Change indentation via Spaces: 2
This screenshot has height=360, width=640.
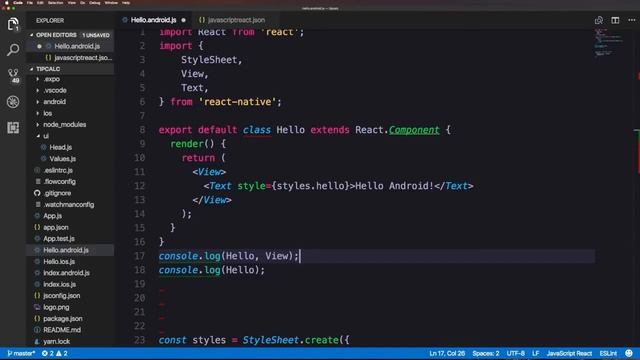click(x=486, y=353)
